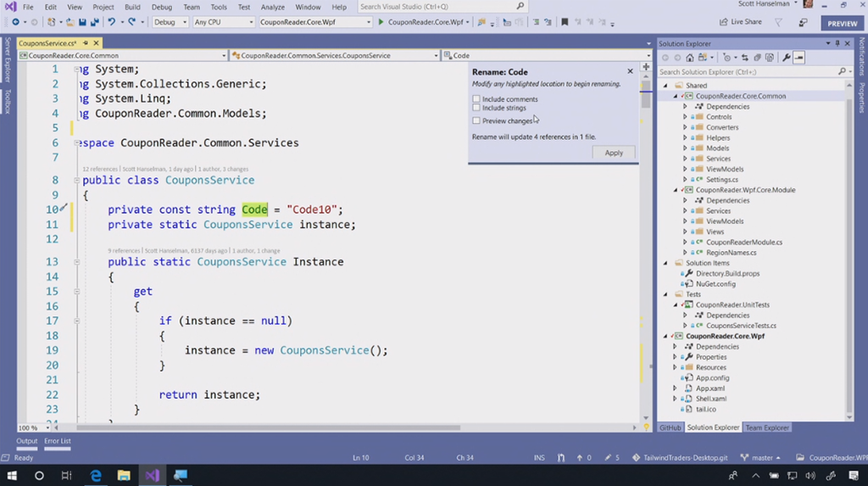Image resolution: width=868 pixels, height=486 pixels.
Task: Click the Undo arrow in the toolbar
Action: tap(111, 22)
